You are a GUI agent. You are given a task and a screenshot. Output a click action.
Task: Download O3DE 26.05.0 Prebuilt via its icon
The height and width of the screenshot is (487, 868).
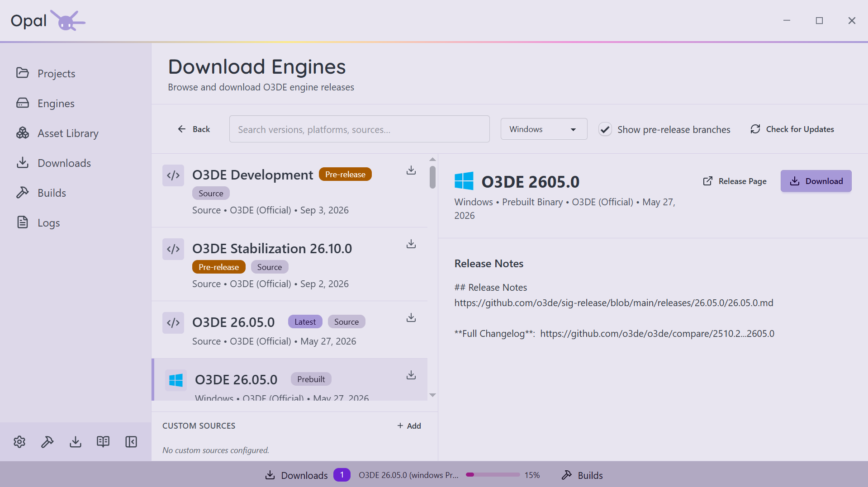coord(411,375)
